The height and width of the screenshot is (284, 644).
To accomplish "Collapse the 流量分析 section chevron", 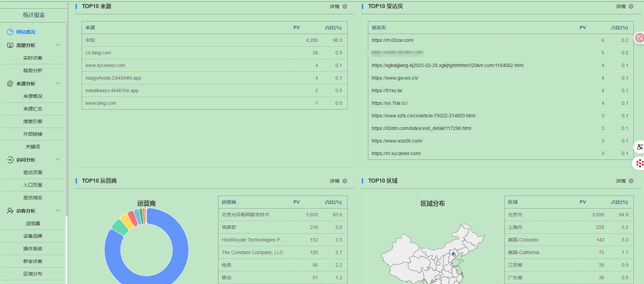I will [58, 45].
